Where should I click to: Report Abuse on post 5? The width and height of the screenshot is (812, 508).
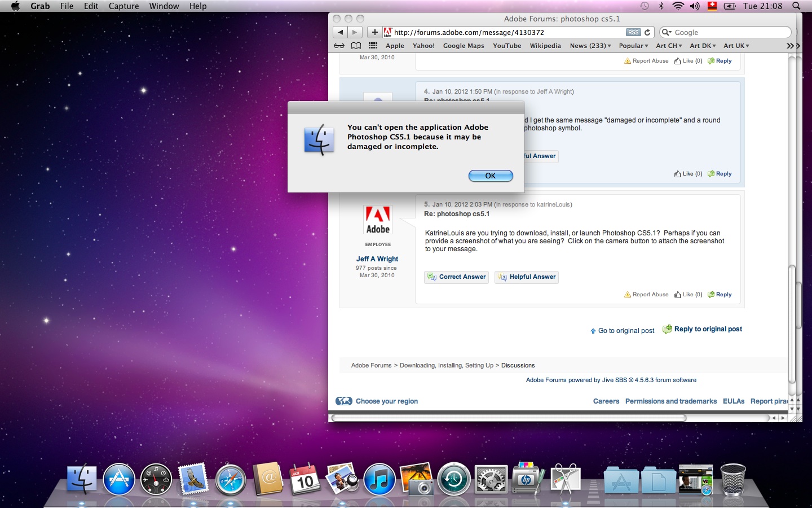point(646,295)
